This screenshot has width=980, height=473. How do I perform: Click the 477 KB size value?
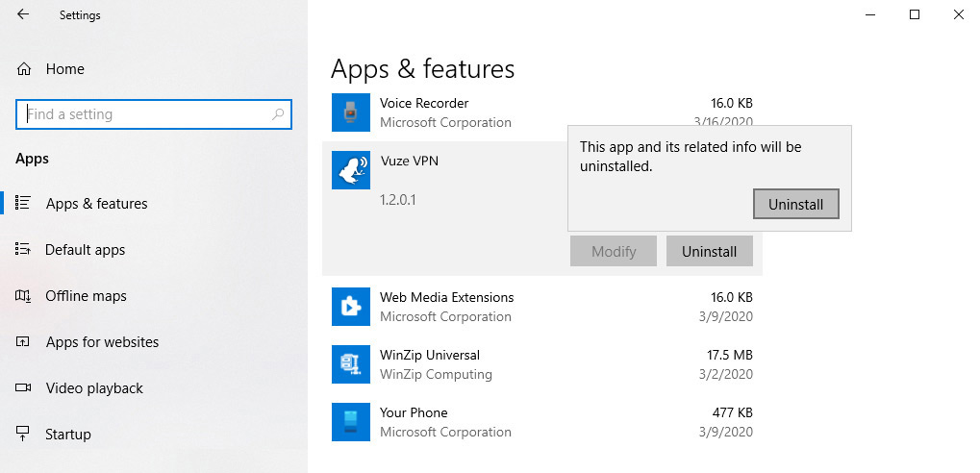pyautogui.click(x=733, y=412)
